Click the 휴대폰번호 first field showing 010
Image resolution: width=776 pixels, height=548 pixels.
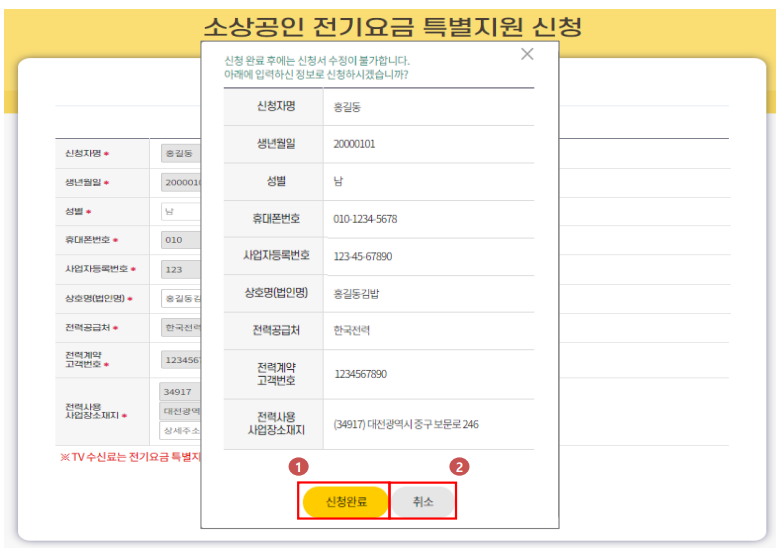pos(181,240)
